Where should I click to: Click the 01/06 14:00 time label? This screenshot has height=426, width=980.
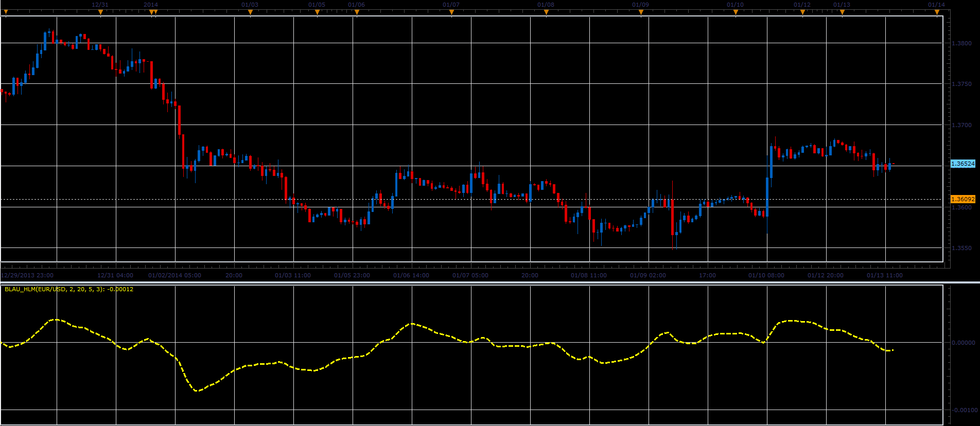(x=411, y=275)
